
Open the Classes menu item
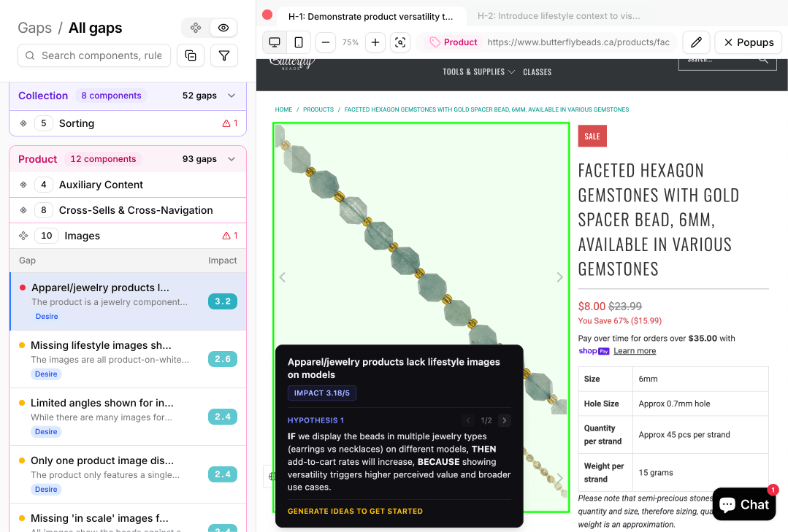tap(538, 72)
